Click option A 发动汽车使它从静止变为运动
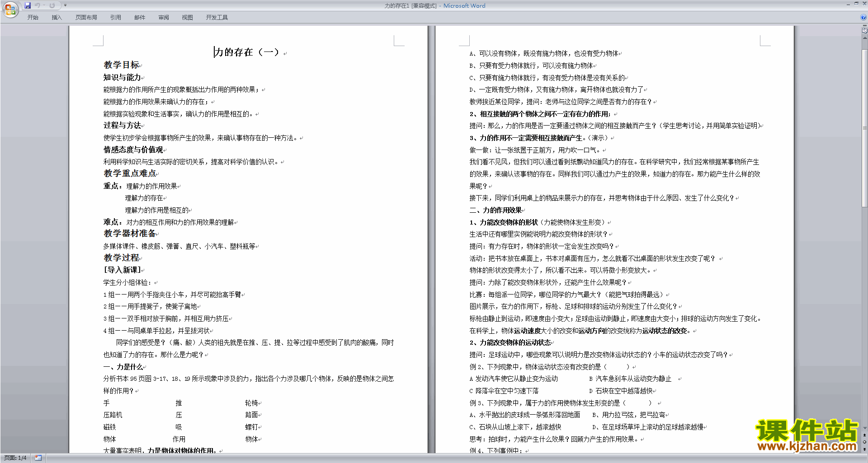The image size is (868, 463). 514,379
